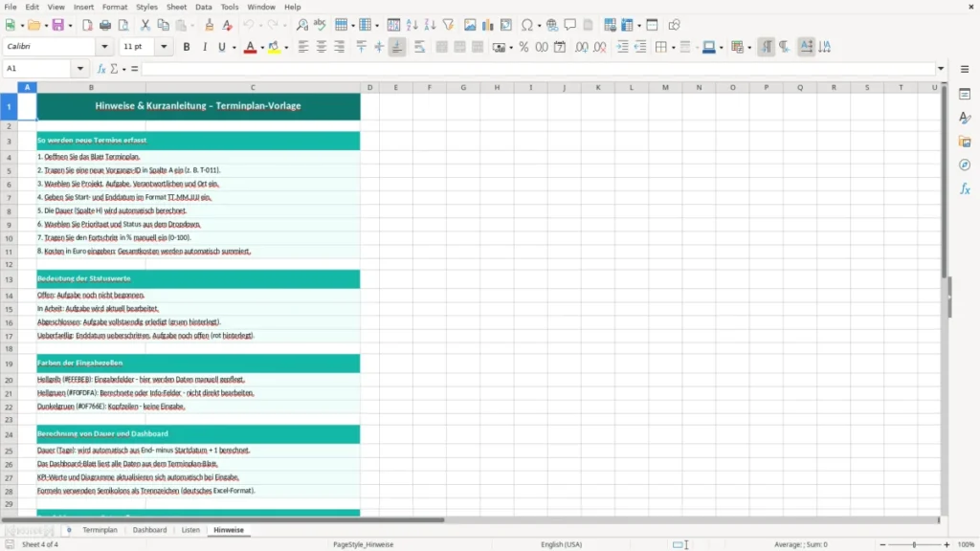Open the Save dropdown arrow
The height and width of the screenshot is (551, 980).
click(70, 26)
